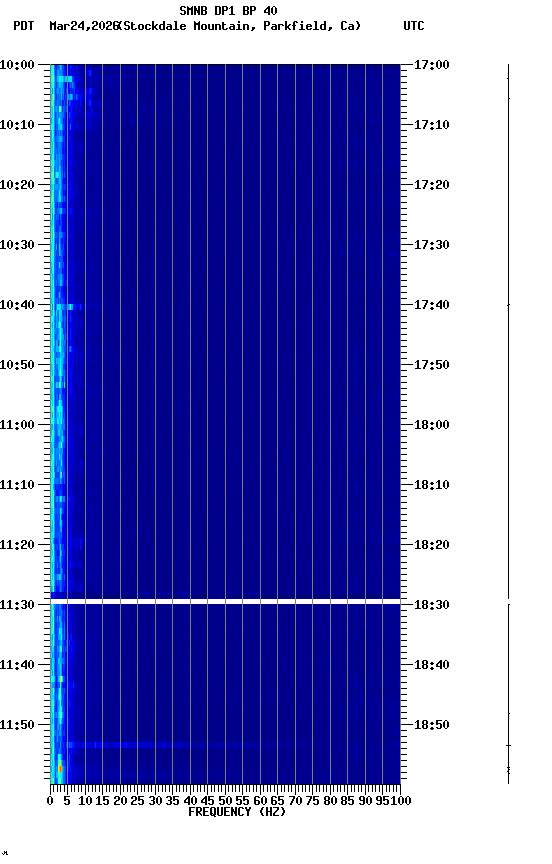Click the 17:10 UTC time label

432,125
